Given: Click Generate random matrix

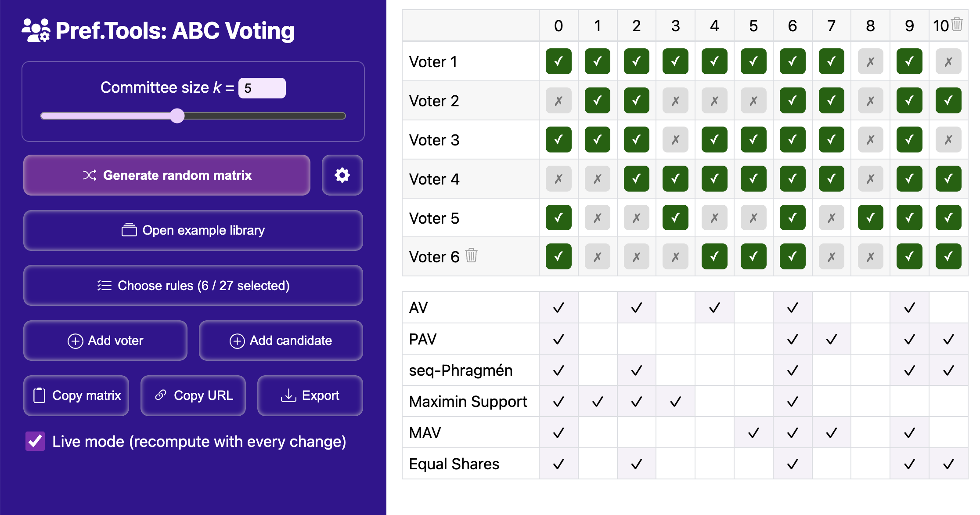Looking at the screenshot, I should pos(167,175).
